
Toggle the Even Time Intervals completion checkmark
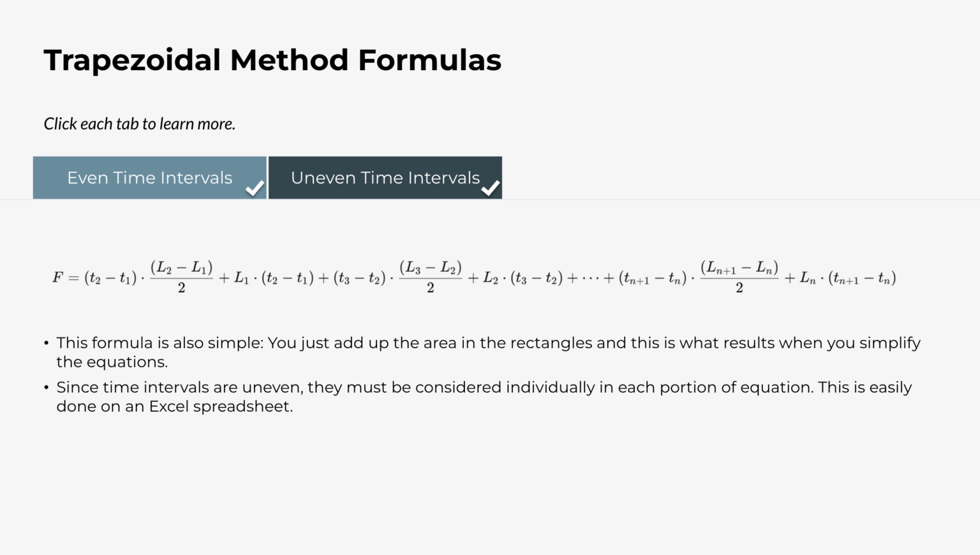click(x=255, y=187)
